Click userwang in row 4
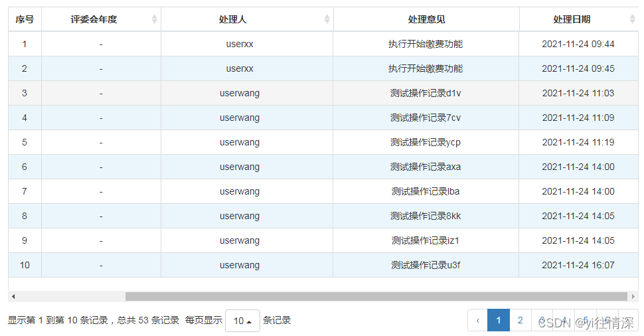The height and width of the screenshot is (336, 644). (x=240, y=118)
